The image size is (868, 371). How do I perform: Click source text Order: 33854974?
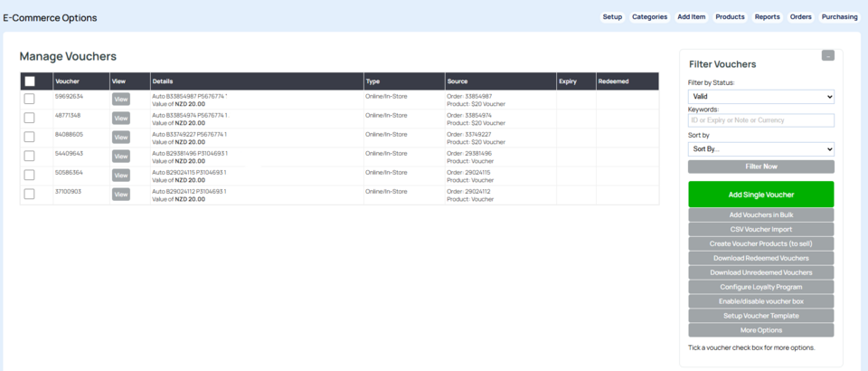pos(469,115)
